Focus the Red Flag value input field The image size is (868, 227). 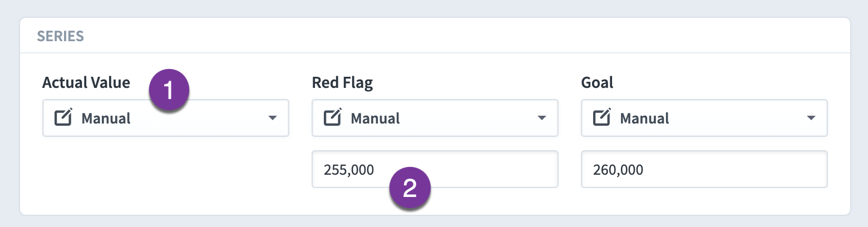point(435,169)
